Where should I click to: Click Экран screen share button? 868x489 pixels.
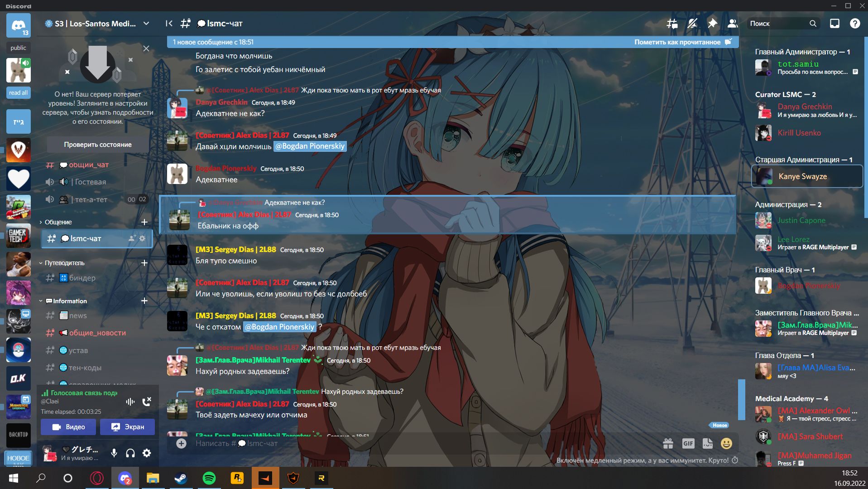(x=127, y=427)
